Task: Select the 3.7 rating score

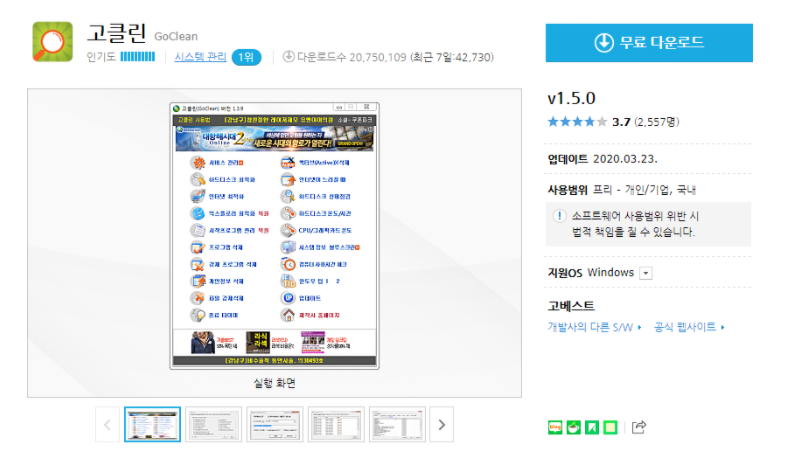Action: pos(621,122)
